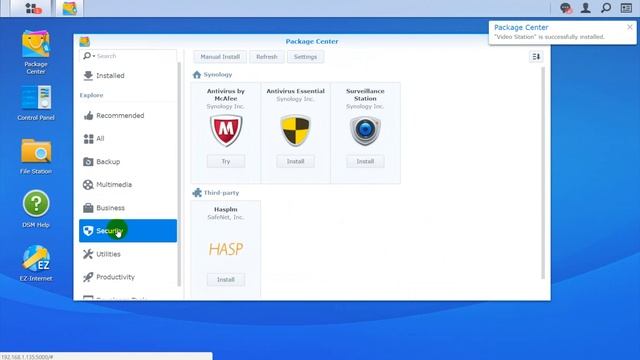Click the Antivirus Essential shield icon
This screenshot has width=640, height=360.
(296, 131)
